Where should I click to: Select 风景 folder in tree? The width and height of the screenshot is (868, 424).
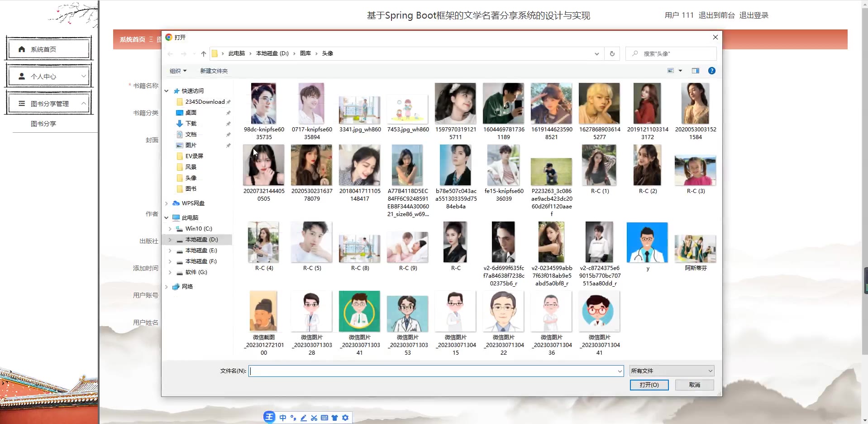pos(186,167)
